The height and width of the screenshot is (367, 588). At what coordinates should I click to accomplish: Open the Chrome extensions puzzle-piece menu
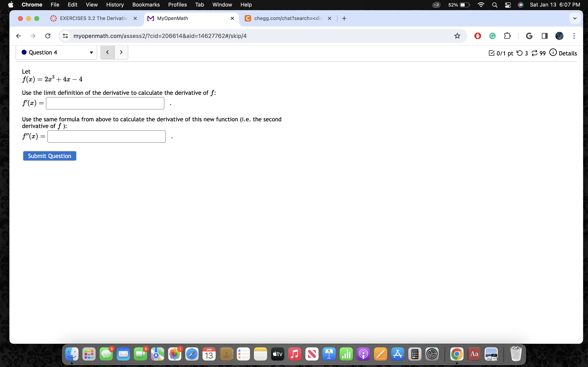pyautogui.click(x=508, y=36)
